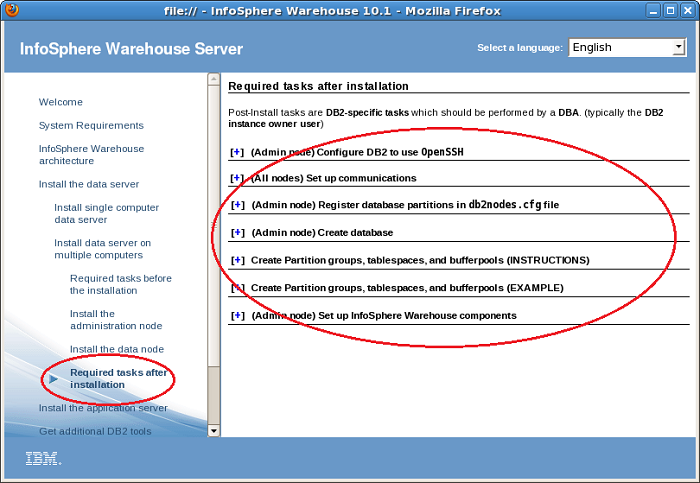Open the System Requirements page
Screen dimensions: 700x483
pyautogui.click(x=91, y=125)
